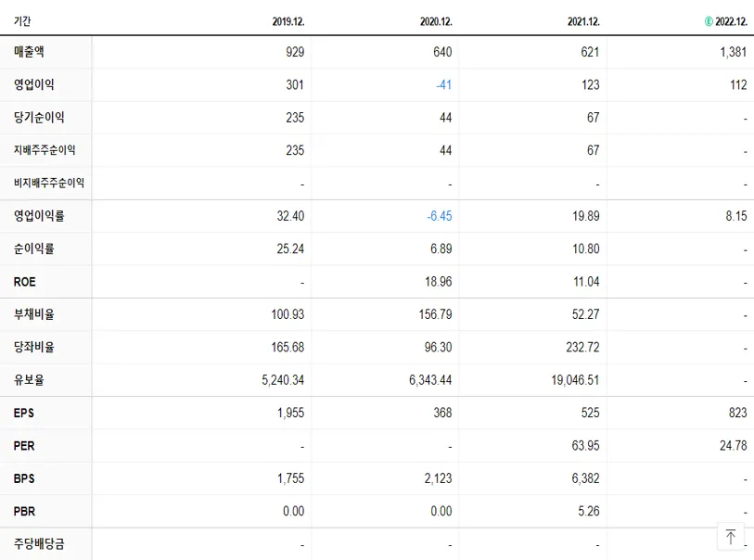This screenshot has height=560, width=754.
Task: Select revenue value 640
Action: pyautogui.click(x=442, y=52)
